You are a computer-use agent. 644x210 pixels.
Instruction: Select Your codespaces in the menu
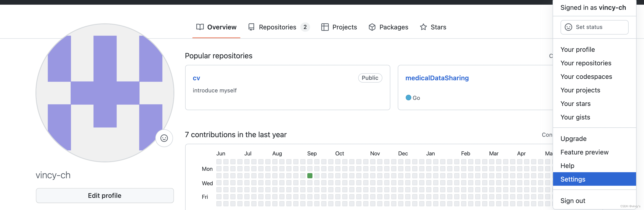pyautogui.click(x=594, y=77)
